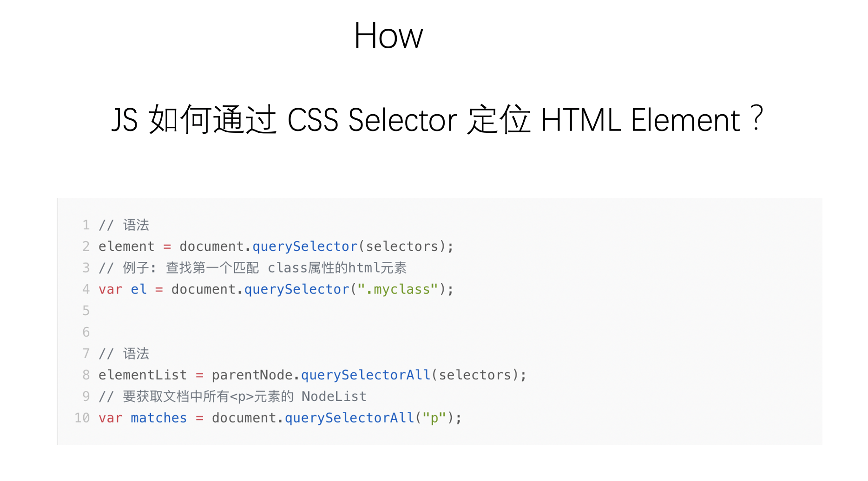This screenshot has height=481, width=868.
Task: Click the 'var' keyword on line 4
Action: pos(111,290)
